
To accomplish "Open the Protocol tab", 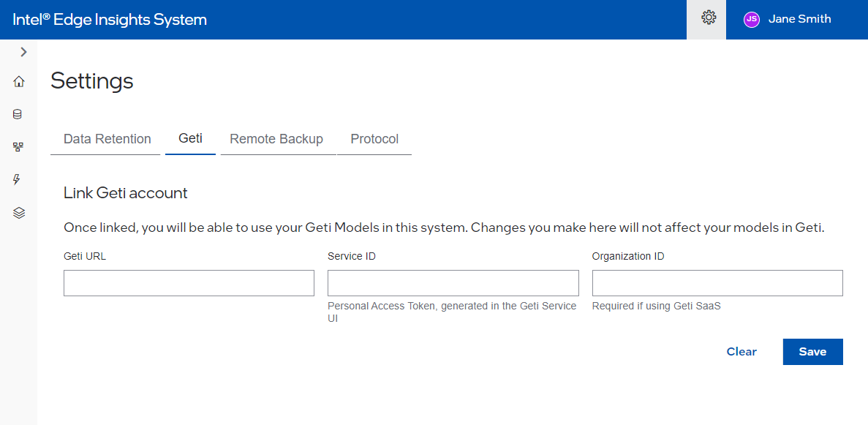I will click(374, 139).
